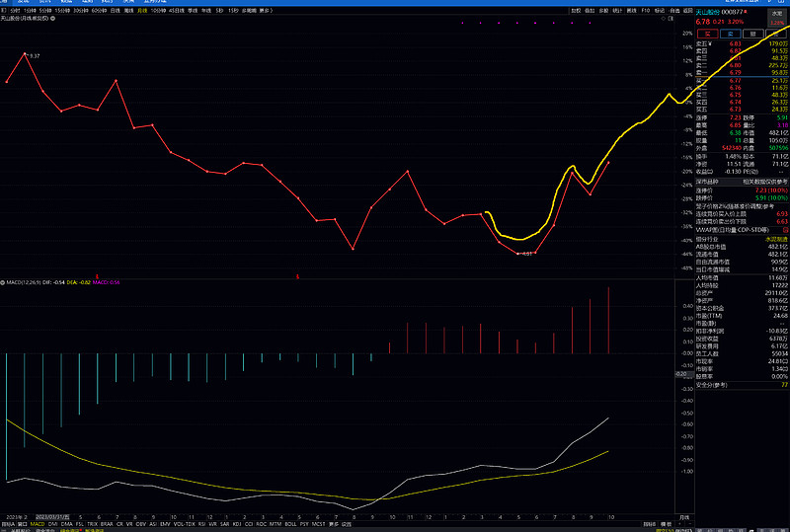The image size is (790, 532).
Task: Click the 返回 back button
Action: [x=687, y=10]
